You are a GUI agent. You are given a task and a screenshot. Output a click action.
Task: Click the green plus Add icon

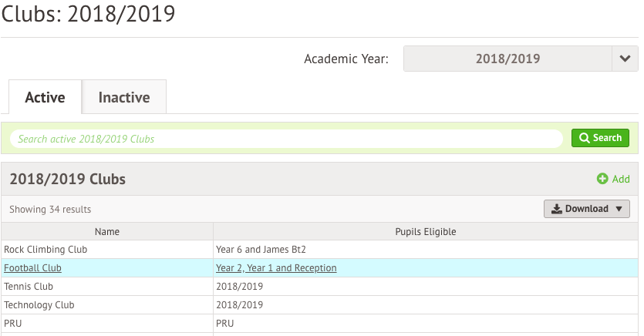click(x=602, y=179)
